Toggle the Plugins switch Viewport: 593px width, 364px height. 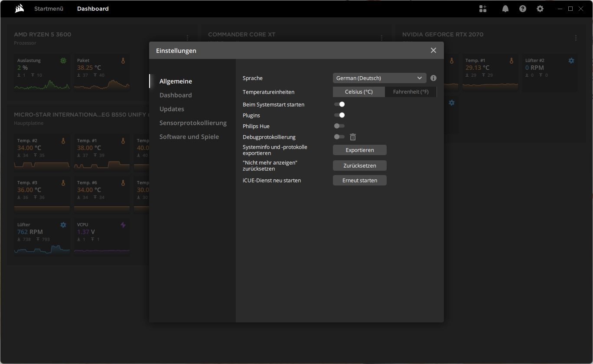[x=339, y=115]
